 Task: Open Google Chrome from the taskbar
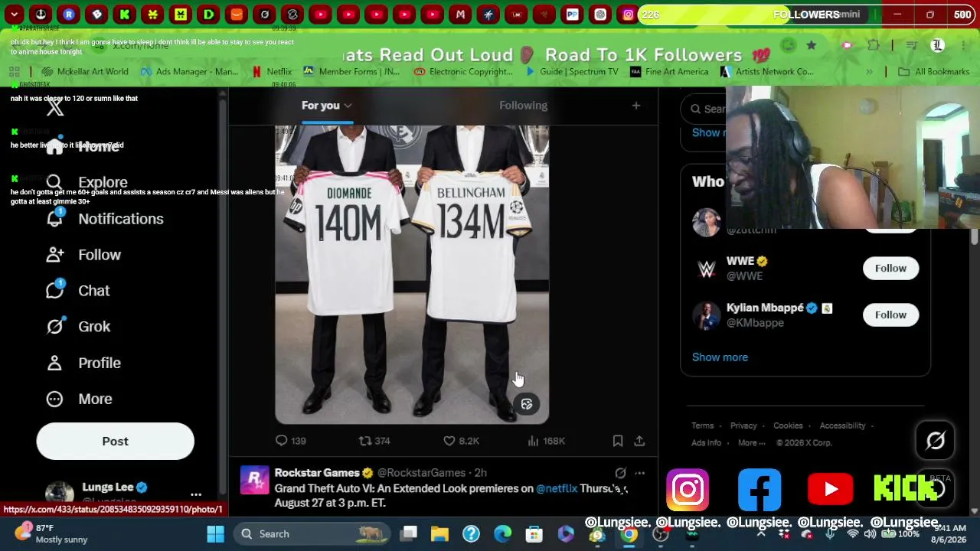[x=629, y=534]
